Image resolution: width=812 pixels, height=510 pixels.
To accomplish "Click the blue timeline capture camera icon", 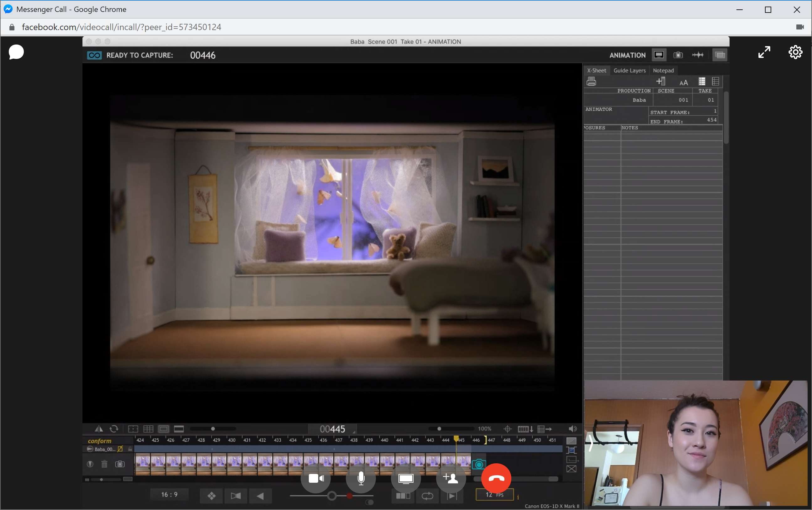I will click(x=478, y=465).
